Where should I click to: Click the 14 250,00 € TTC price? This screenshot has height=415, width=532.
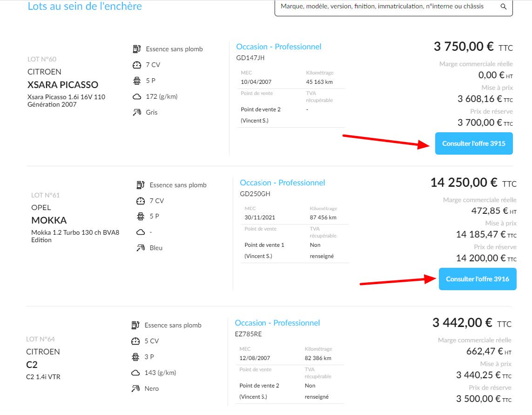[x=473, y=183]
